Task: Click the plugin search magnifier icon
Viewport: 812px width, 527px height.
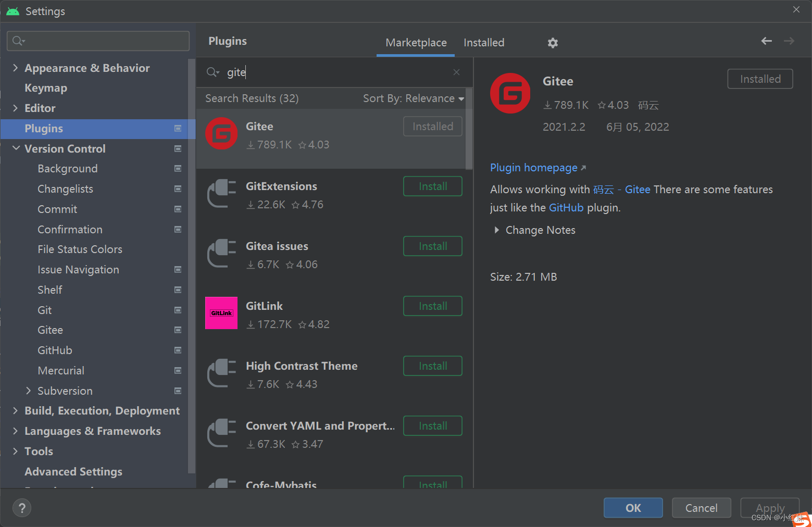Action: (213, 72)
